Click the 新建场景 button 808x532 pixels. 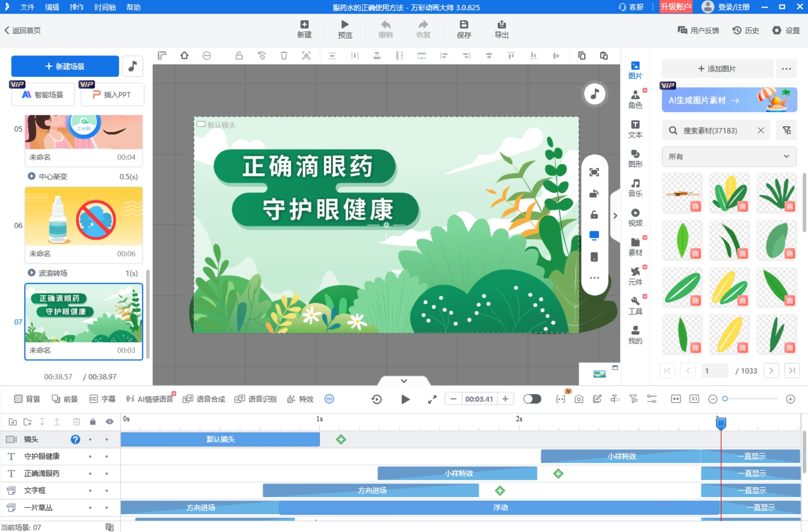click(x=65, y=66)
